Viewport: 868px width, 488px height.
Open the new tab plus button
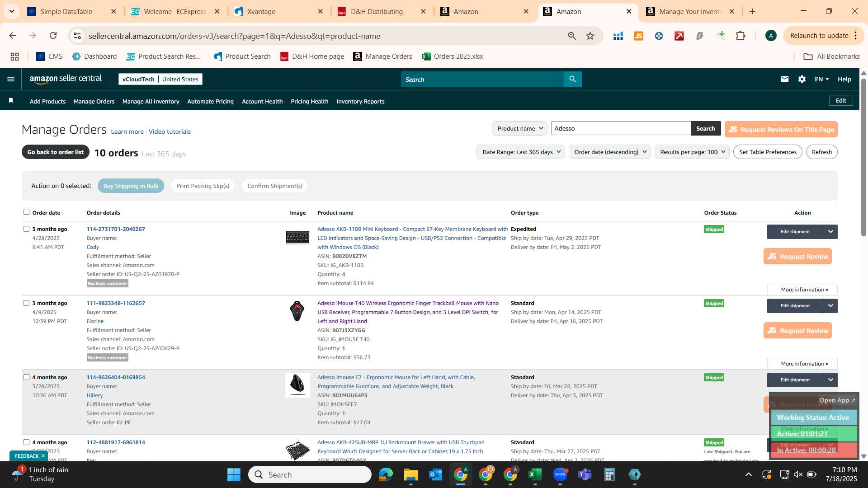(752, 11)
